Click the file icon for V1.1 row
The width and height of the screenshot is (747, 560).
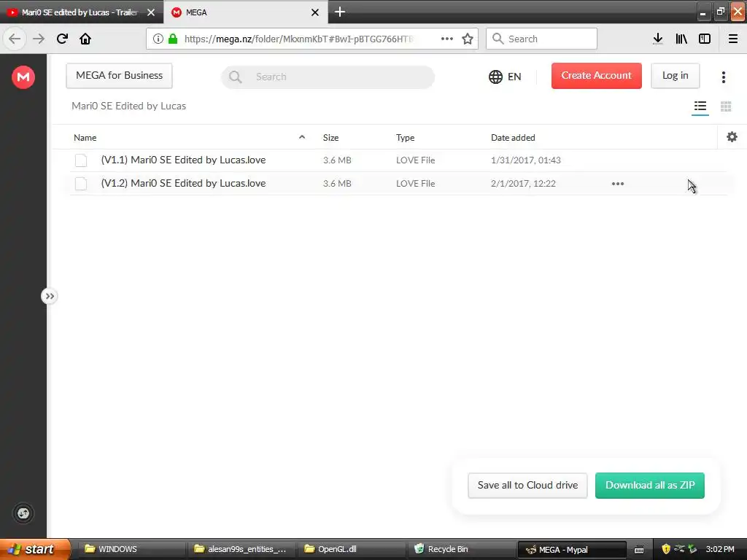click(x=81, y=160)
